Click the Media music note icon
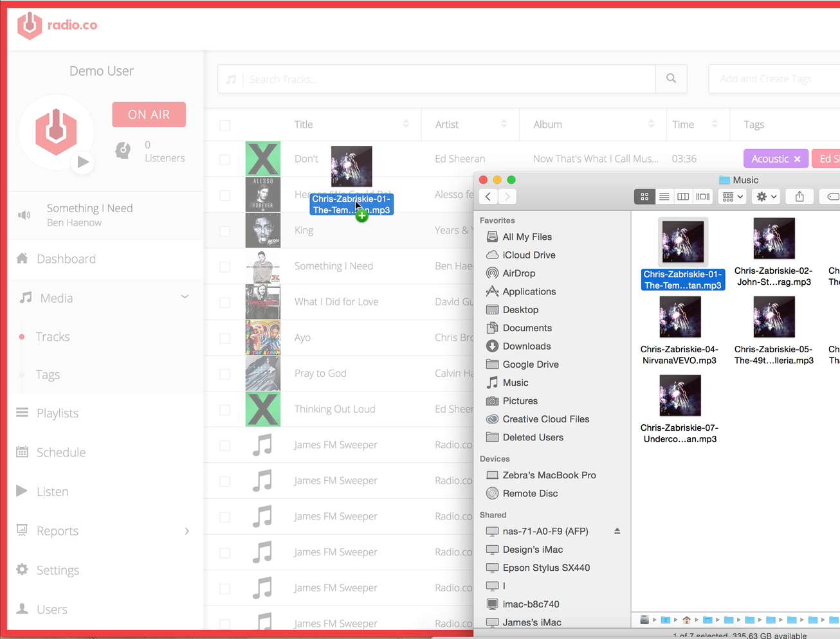 26,297
